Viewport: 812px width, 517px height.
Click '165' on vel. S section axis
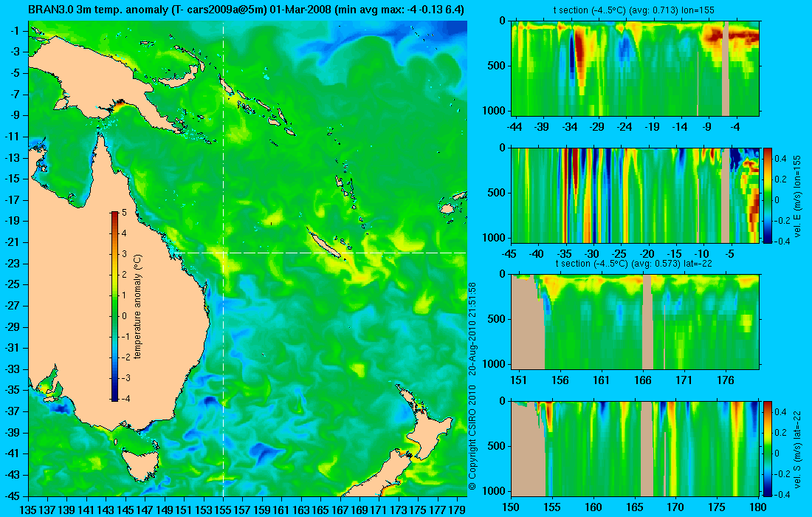coord(634,507)
